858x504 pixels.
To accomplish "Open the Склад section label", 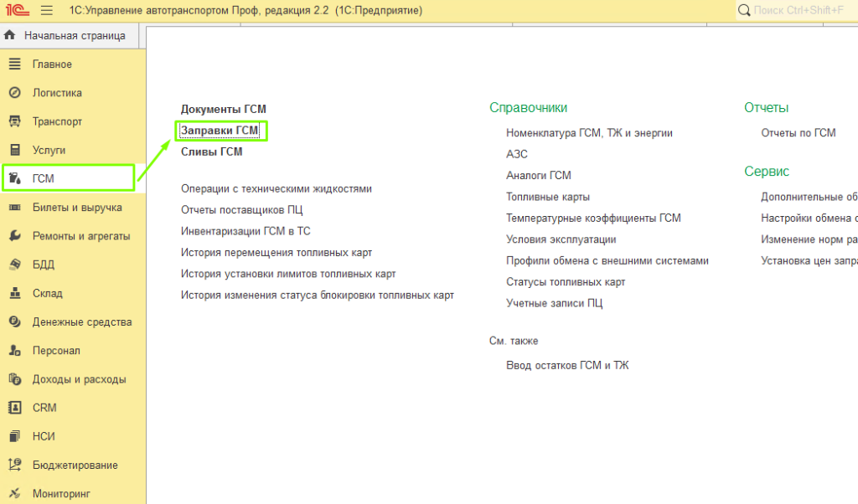I will click(48, 293).
